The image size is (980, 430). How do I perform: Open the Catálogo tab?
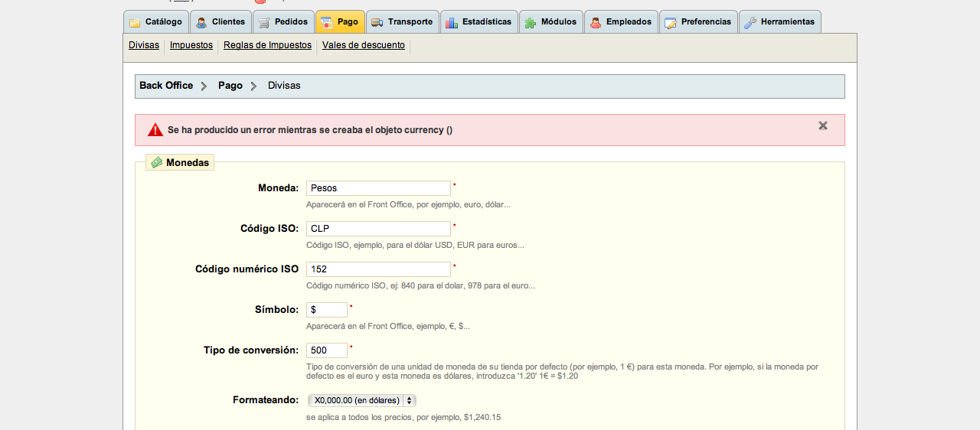[x=156, y=21]
